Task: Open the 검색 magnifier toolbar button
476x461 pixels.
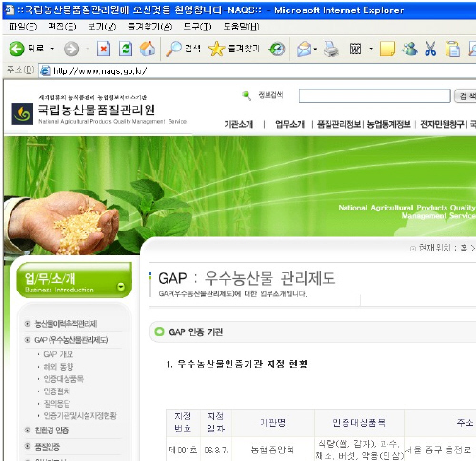Action: click(x=184, y=49)
